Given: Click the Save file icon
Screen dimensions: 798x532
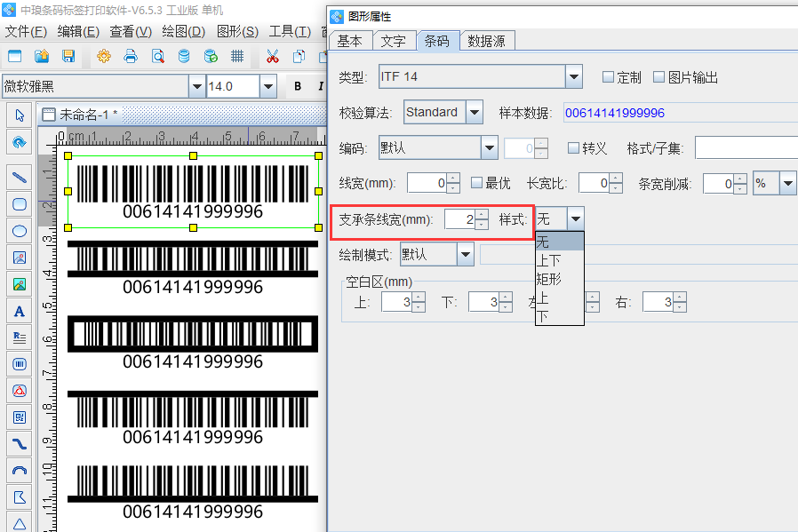Looking at the screenshot, I should point(68,57).
